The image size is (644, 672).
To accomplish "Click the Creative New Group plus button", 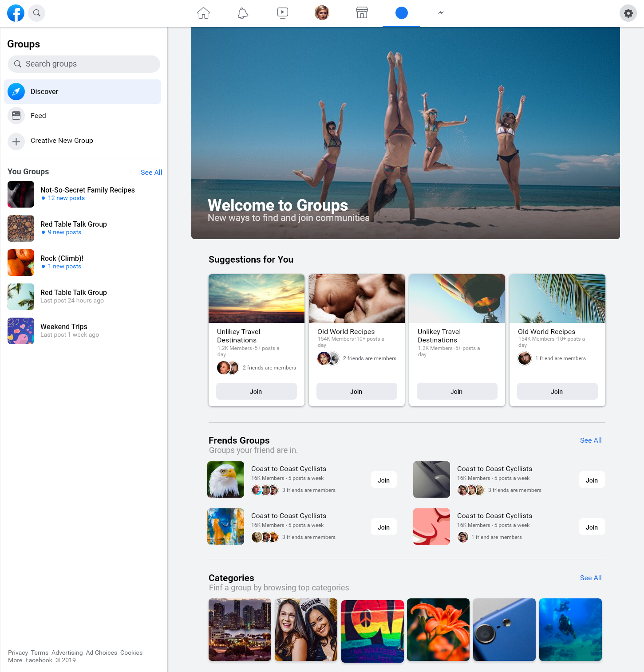I will click(16, 141).
